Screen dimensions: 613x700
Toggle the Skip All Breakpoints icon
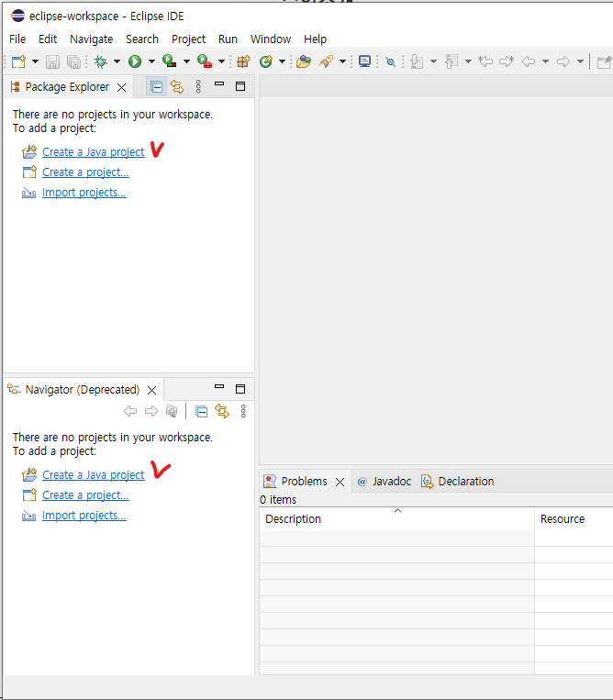coord(390,61)
